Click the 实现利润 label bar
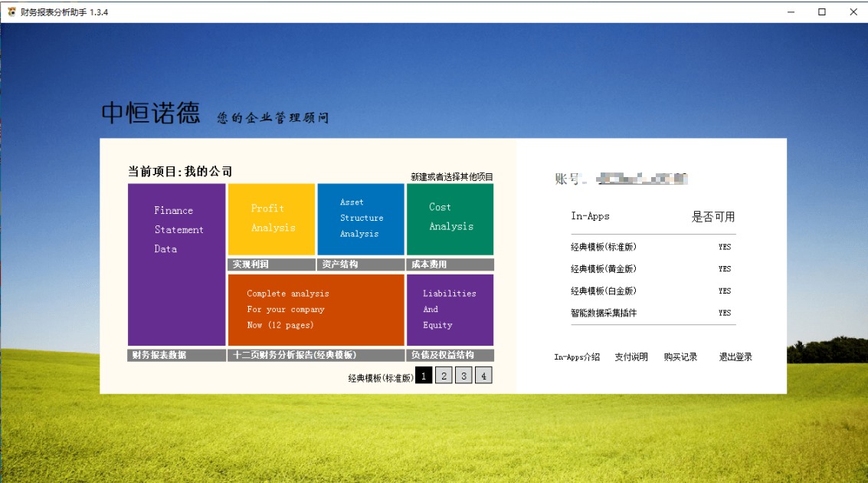 271,264
